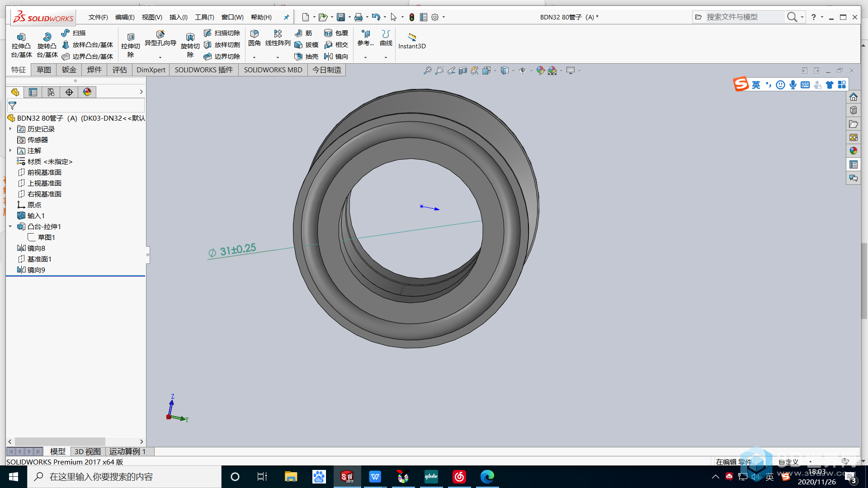Select the Extruded Boss/Base tool (拉伸凸台/基体)
Image resolution: width=868 pixels, height=488 pixels.
(x=21, y=45)
